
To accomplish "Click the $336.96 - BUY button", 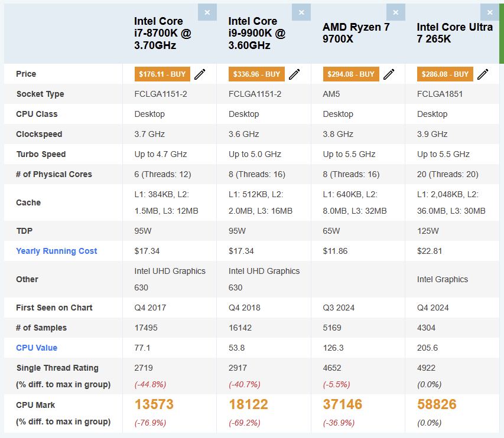I will point(256,74).
